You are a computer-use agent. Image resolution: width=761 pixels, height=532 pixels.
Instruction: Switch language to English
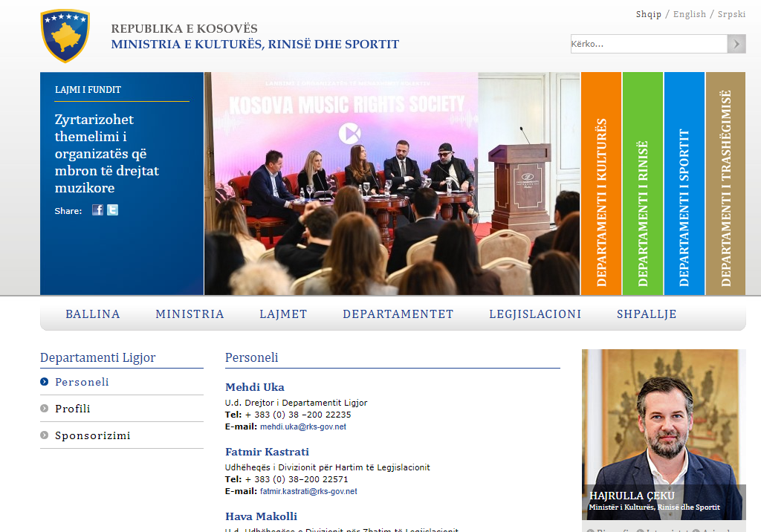pyautogui.click(x=689, y=14)
